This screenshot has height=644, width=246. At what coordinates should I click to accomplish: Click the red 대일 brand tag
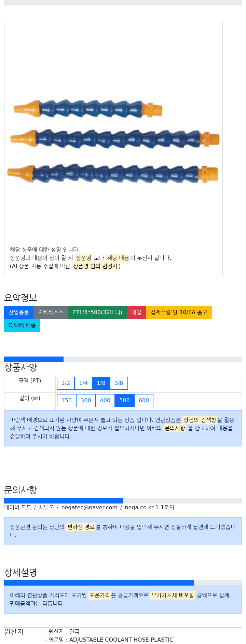coord(136,312)
